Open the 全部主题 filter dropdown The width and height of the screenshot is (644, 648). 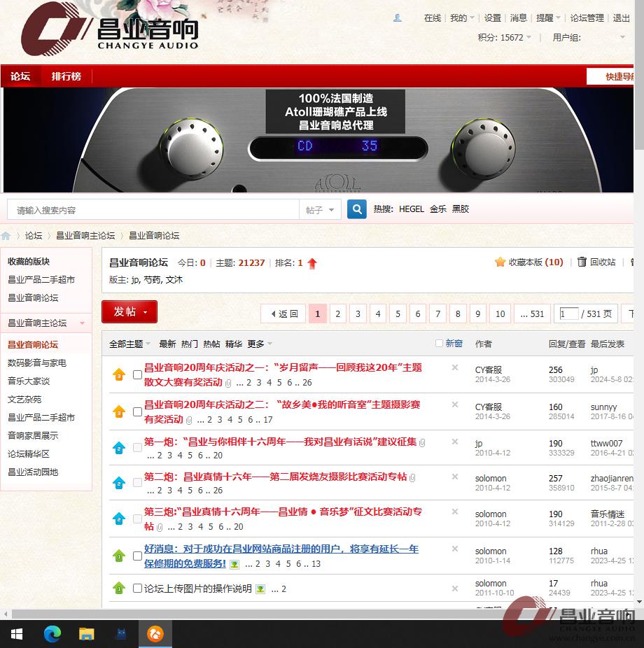[x=129, y=344]
